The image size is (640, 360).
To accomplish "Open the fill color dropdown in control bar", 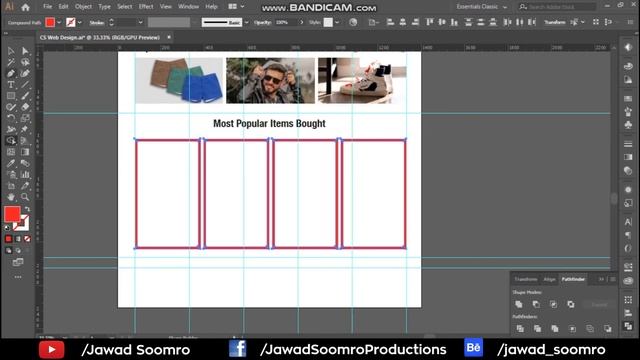I will pos(59,22).
